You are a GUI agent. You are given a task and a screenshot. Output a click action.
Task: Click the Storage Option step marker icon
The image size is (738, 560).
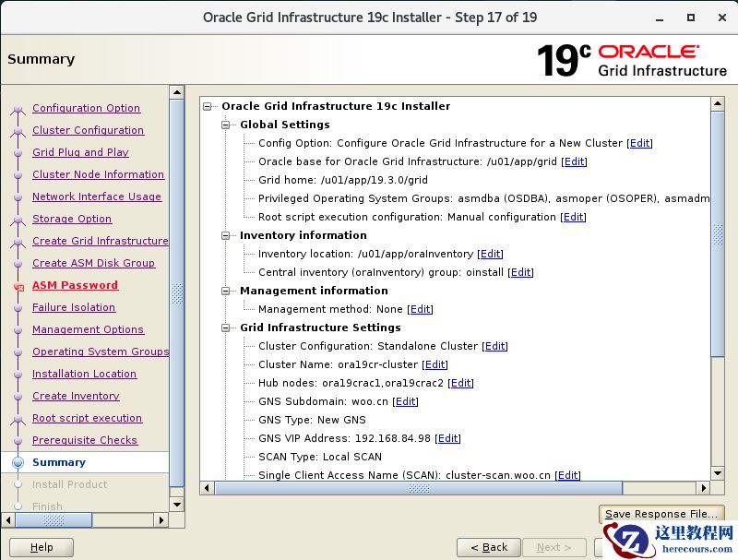tap(18, 220)
